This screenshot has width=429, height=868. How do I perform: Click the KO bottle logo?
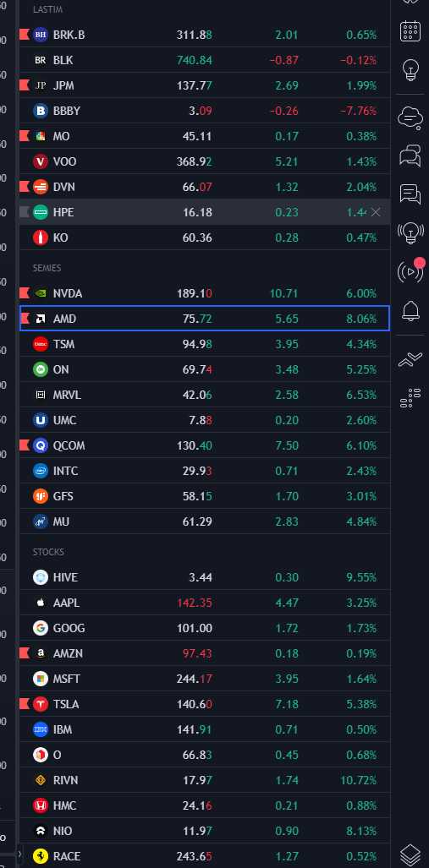tap(41, 237)
